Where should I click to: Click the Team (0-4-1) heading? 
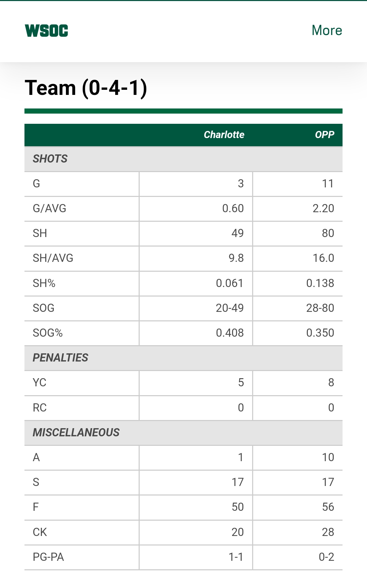pos(86,88)
